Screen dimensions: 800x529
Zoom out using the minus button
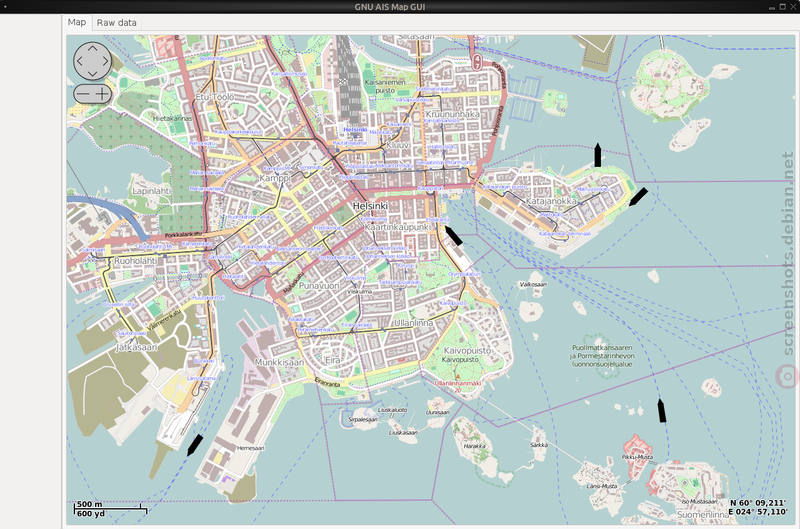pos(83,94)
